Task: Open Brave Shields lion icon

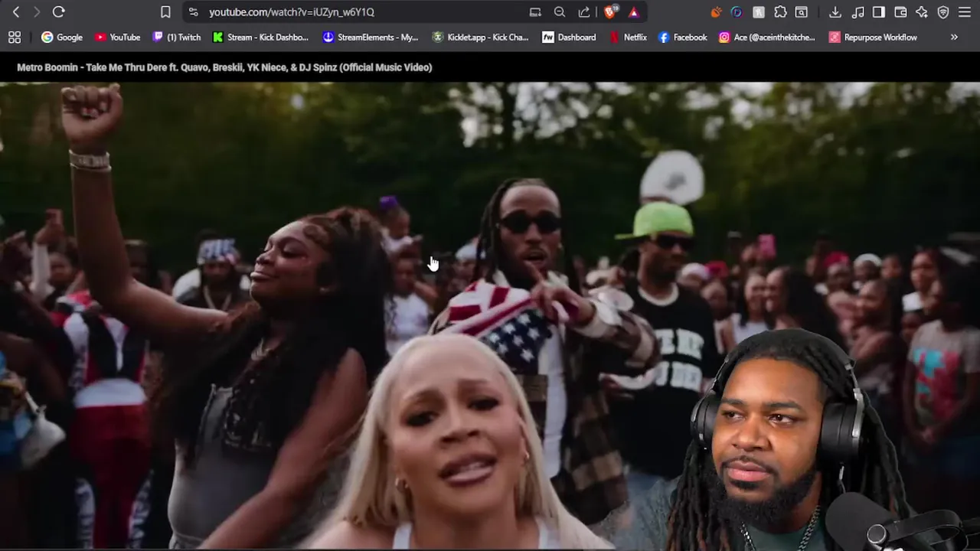Action: [x=610, y=11]
